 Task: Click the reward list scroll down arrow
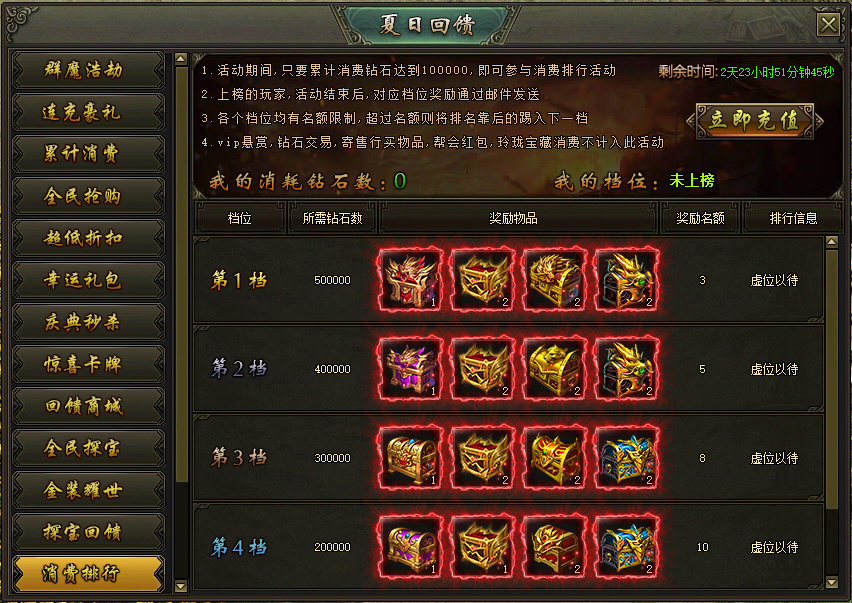[831, 582]
